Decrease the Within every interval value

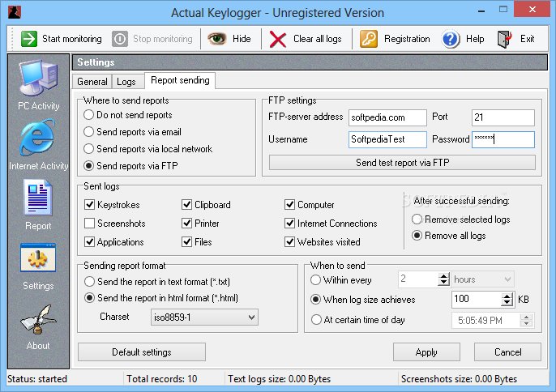(x=443, y=283)
